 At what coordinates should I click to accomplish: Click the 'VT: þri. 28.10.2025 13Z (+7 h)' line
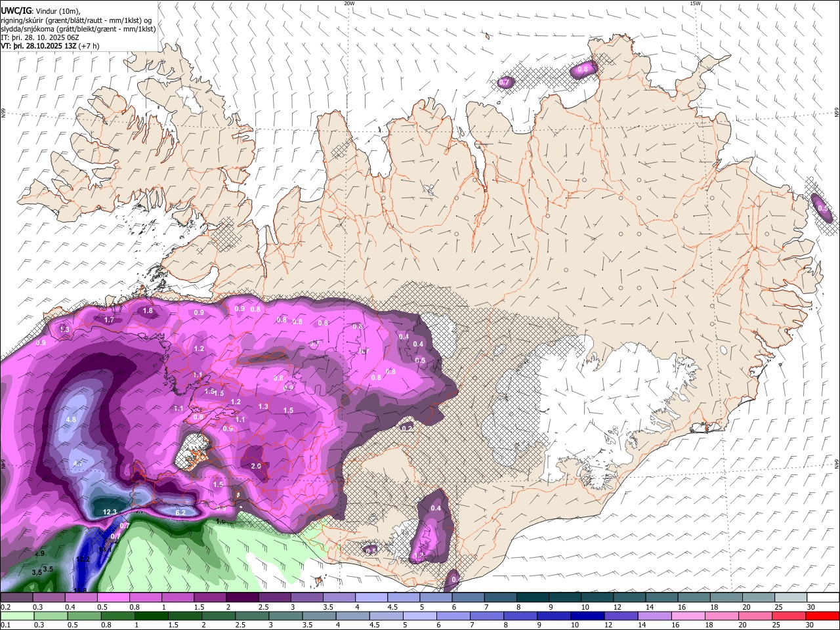(x=50, y=46)
